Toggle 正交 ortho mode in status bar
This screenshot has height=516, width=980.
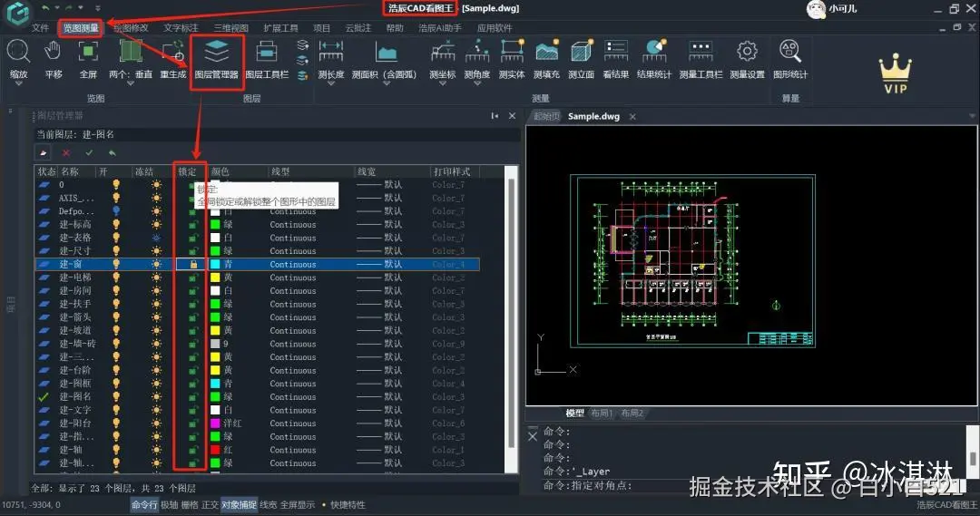point(210,505)
